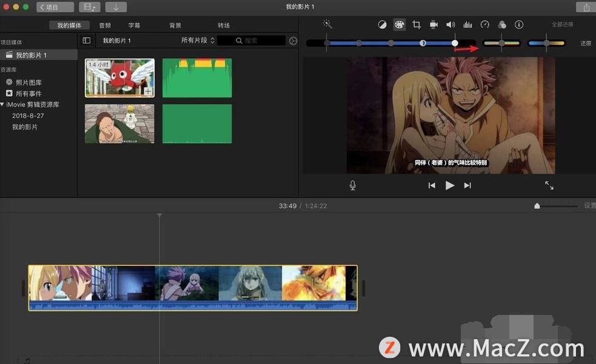
Task: Open the speed adjustment tool
Action: click(x=484, y=25)
